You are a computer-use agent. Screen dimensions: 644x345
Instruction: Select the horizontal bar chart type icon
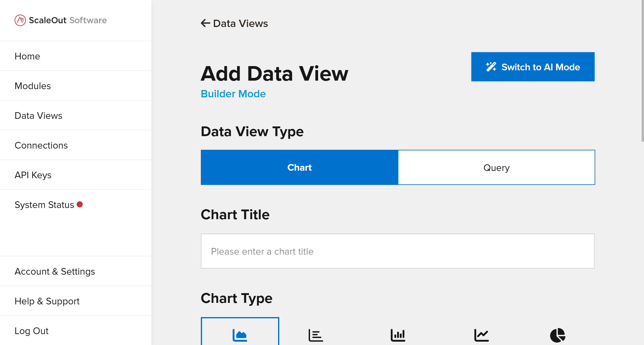[315, 335]
